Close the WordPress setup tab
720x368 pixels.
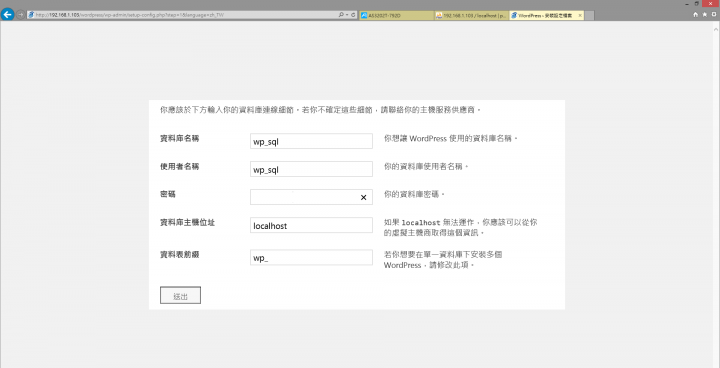click(x=580, y=15)
